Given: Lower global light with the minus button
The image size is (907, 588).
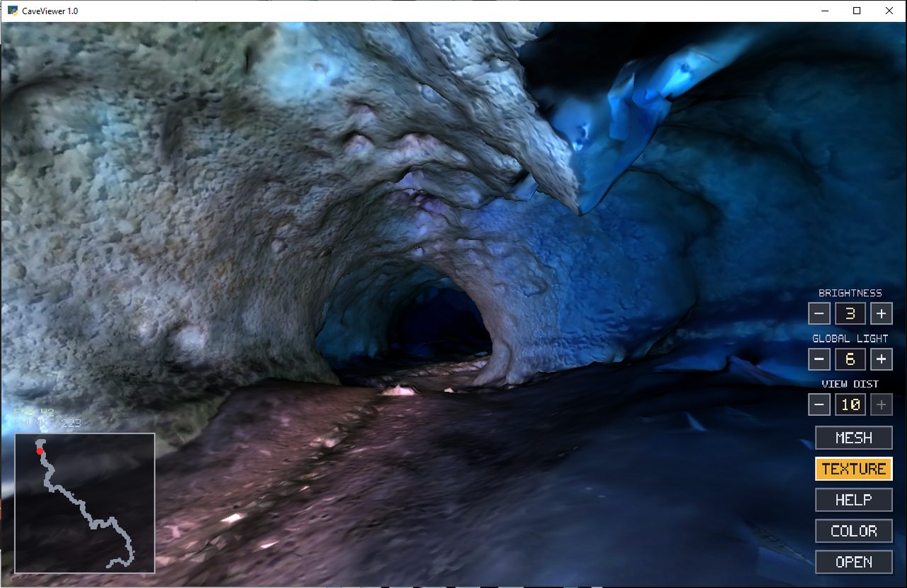Looking at the screenshot, I should click(819, 359).
